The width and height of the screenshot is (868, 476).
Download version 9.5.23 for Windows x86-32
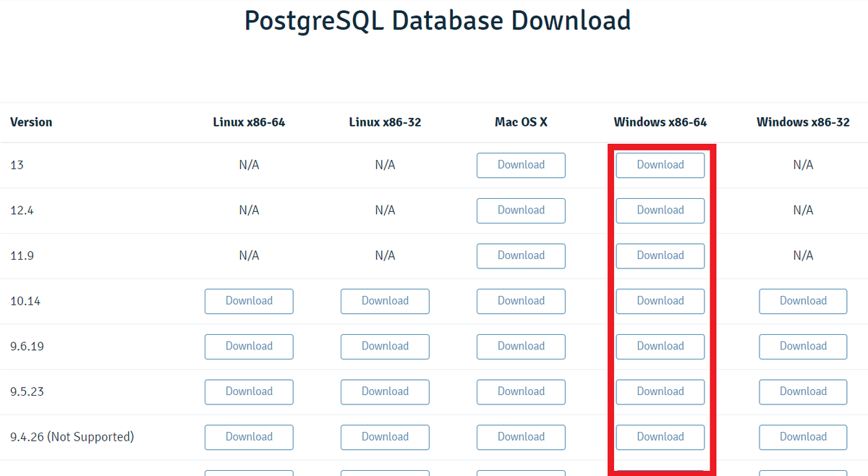point(803,391)
